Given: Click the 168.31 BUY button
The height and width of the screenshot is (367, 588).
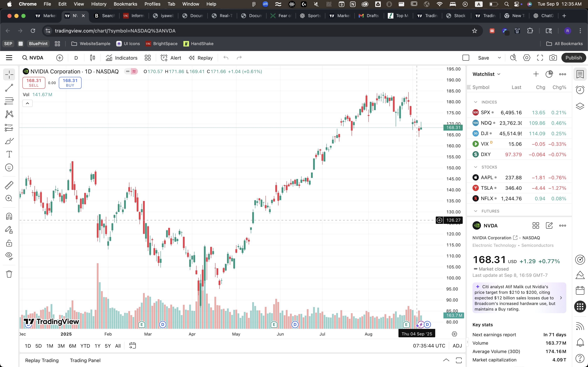Looking at the screenshot, I should pyautogui.click(x=70, y=82).
